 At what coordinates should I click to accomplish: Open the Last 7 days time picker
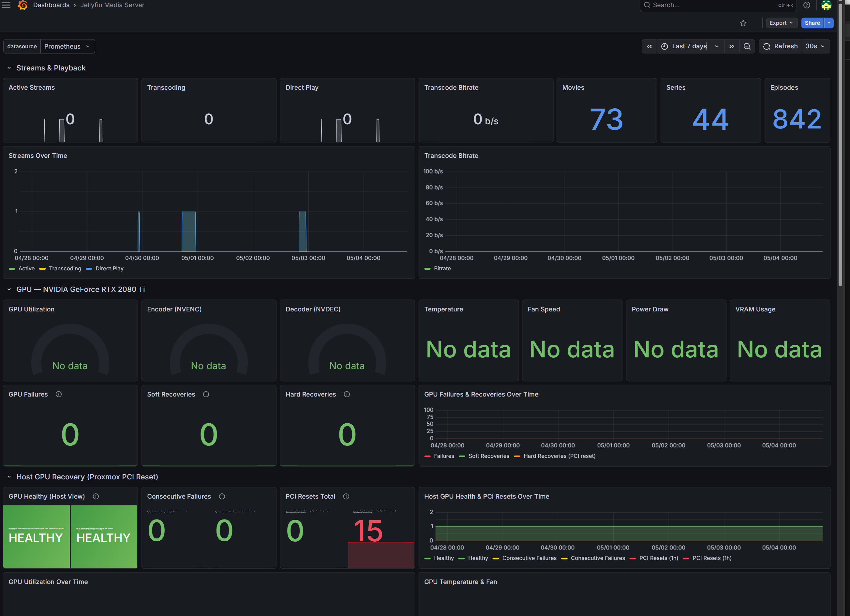coord(690,46)
